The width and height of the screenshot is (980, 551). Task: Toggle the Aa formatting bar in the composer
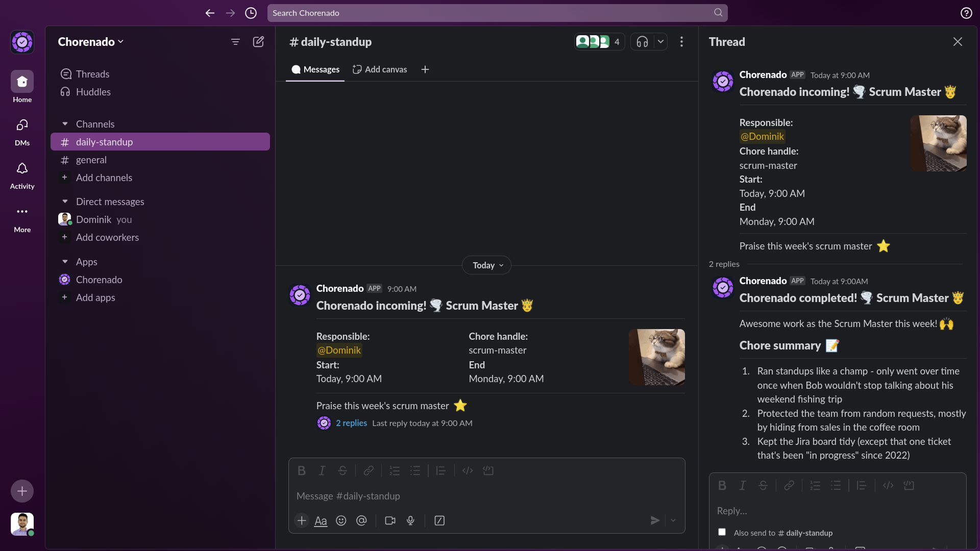[321, 521]
